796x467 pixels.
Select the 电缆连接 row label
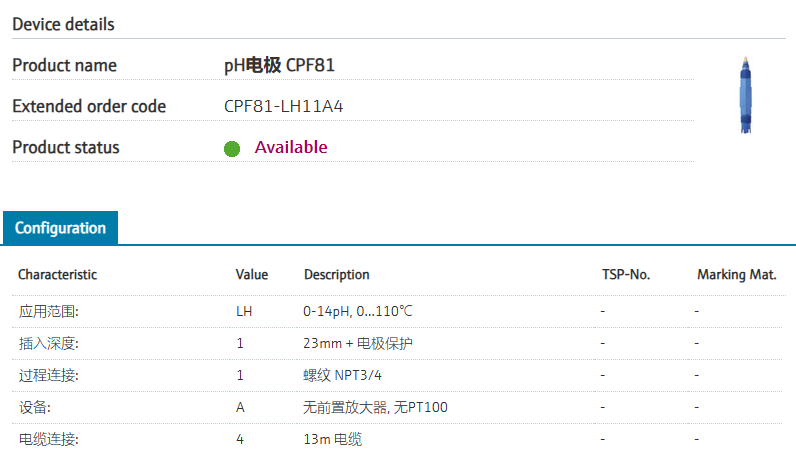[x=49, y=439]
